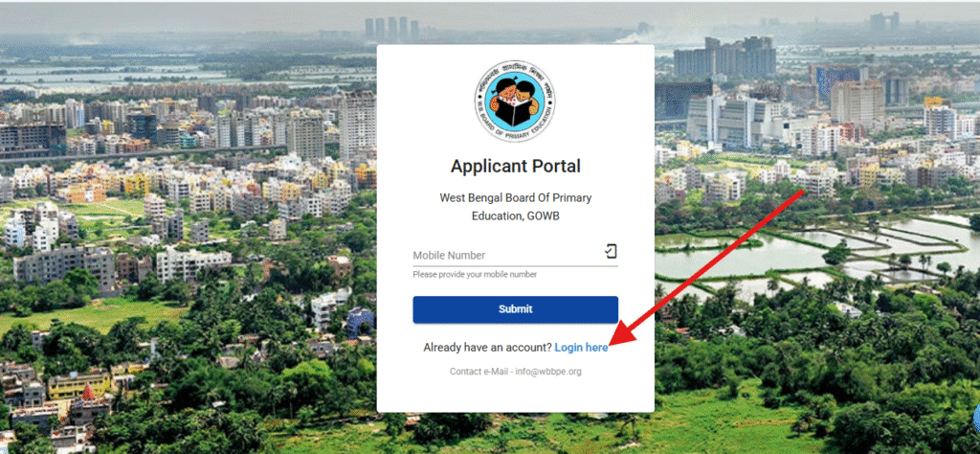The height and width of the screenshot is (454, 980).
Task: Open the Login here link
Action: (x=581, y=348)
